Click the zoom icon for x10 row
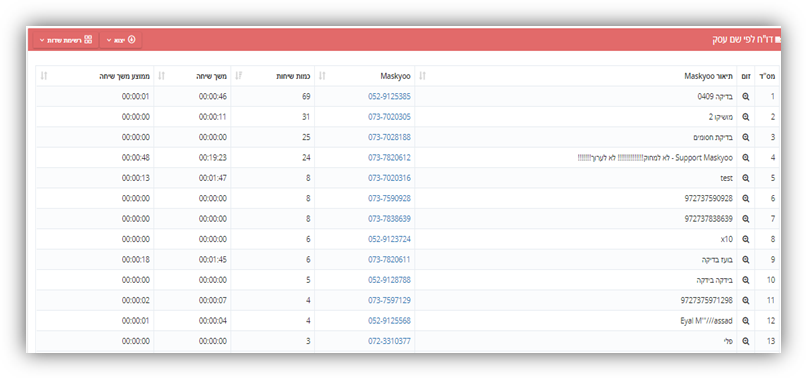 pyautogui.click(x=745, y=239)
